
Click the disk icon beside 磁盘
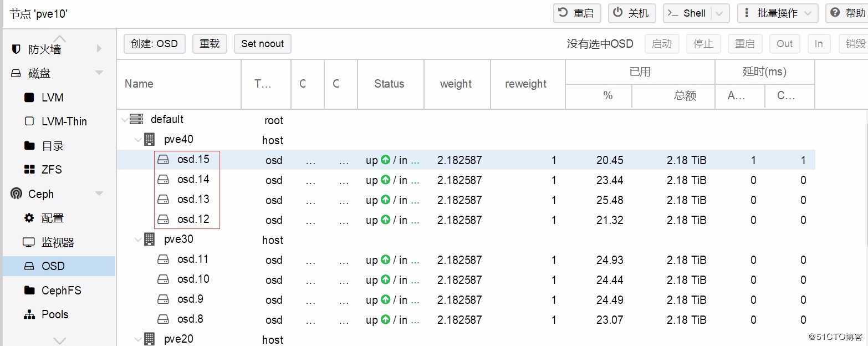point(16,73)
